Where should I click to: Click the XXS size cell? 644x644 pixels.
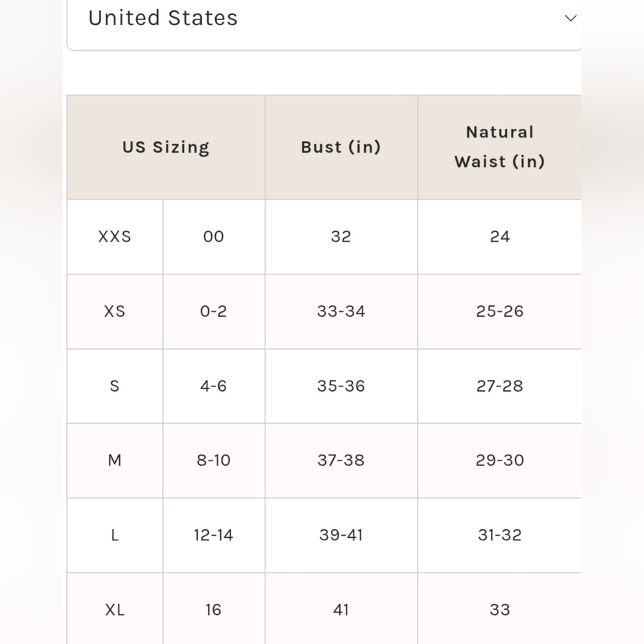point(115,237)
